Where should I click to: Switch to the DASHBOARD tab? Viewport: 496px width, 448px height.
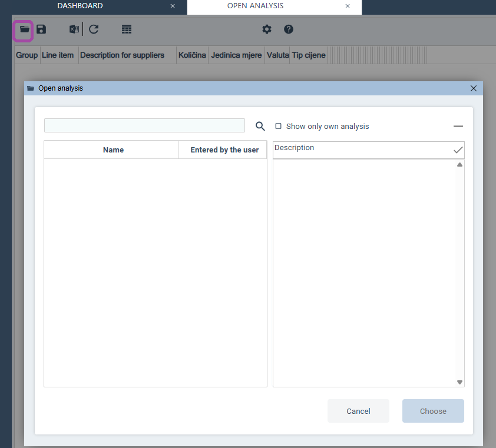(x=80, y=6)
